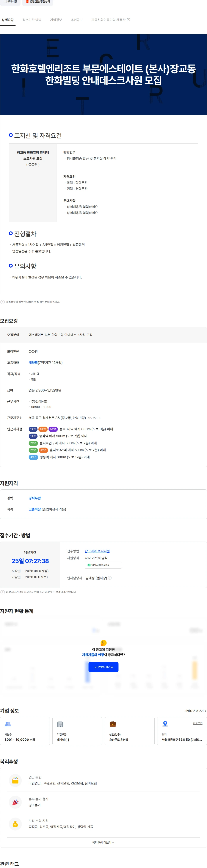207x868 pixels.
Task: Click the 1호선 badge for 종로3가역
Action: click(x=33, y=429)
